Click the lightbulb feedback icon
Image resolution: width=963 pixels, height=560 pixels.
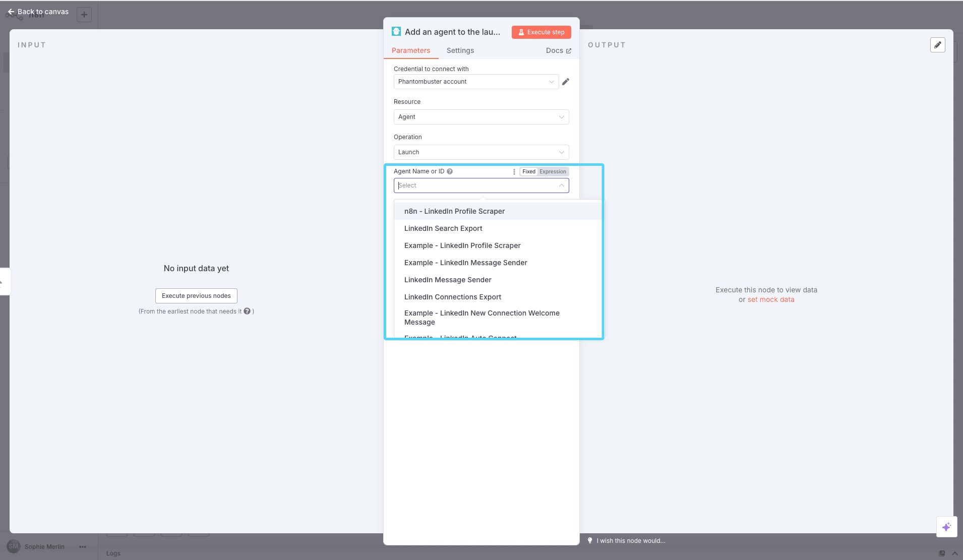pyautogui.click(x=590, y=541)
